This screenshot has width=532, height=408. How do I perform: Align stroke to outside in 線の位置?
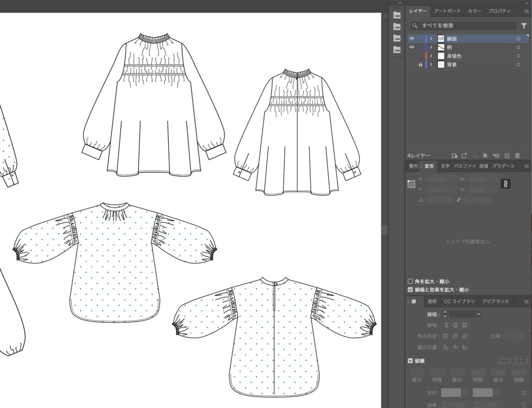pos(465,347)
